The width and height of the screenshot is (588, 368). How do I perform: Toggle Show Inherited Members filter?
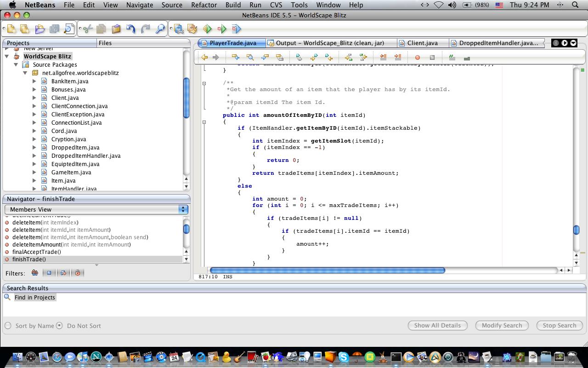[x=34, y=273]
